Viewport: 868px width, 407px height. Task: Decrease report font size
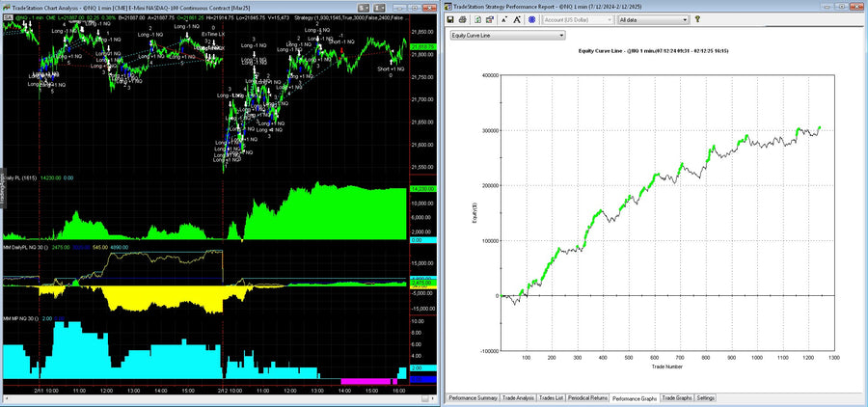coord(504,19)
